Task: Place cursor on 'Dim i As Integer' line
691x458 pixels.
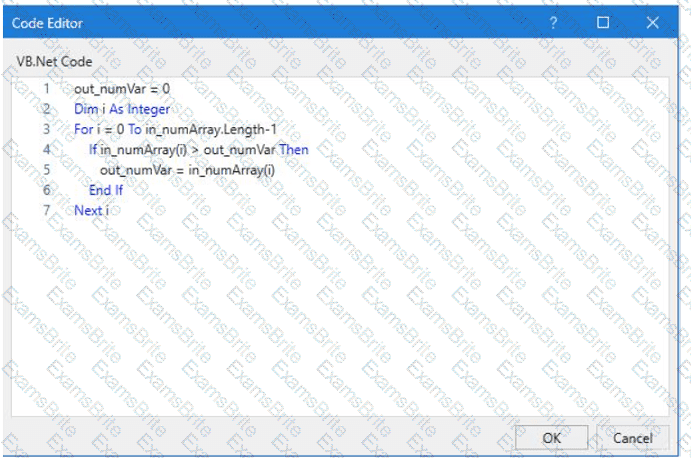Action: (x=122, y=109)
